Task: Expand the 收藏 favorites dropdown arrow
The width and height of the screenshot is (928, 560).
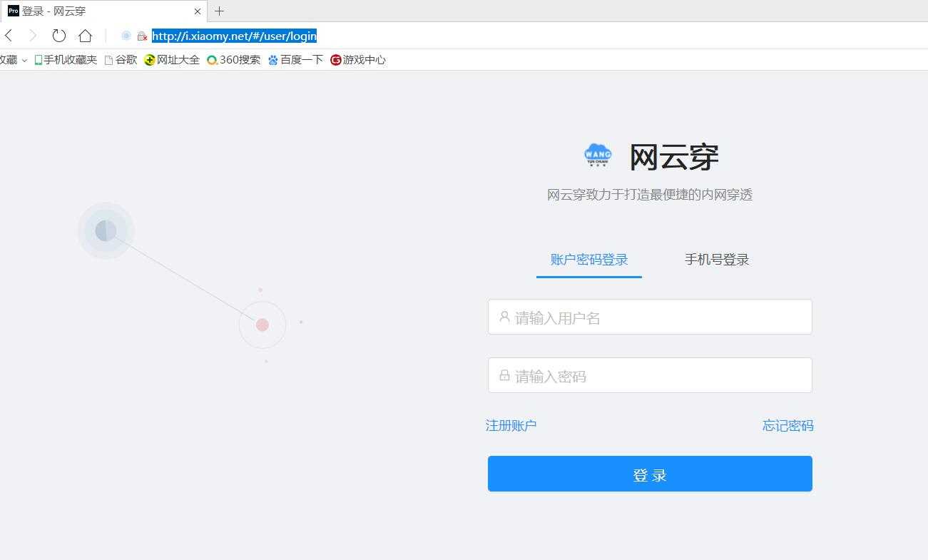Action: click(x=24, y=61)
